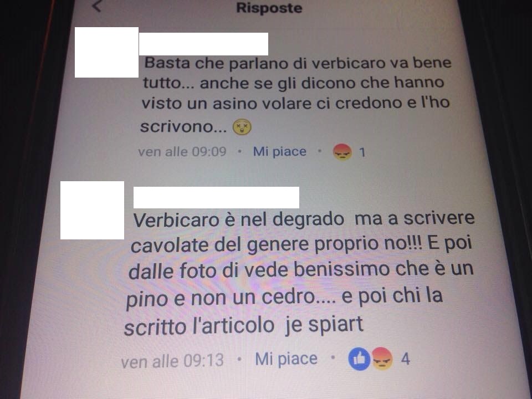Open angry reaction icon on second comment
This screenshot has height=399, width=532.
(382, 359)
